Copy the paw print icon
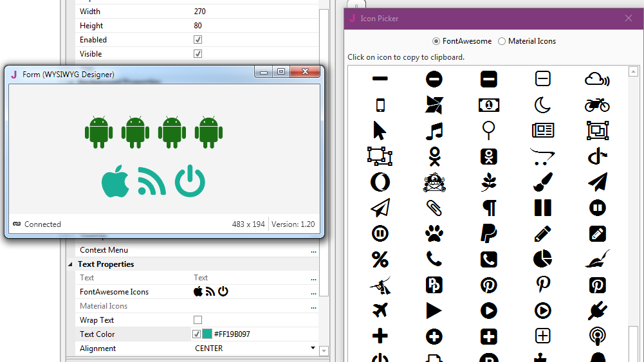The width and height of the screenshot is (644, 362). 434,234
